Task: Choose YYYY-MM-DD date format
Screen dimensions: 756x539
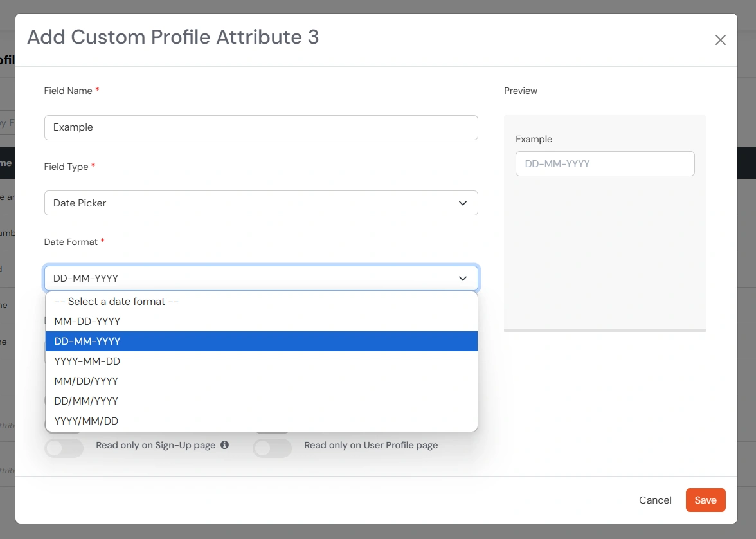Action: pos(87,361)
